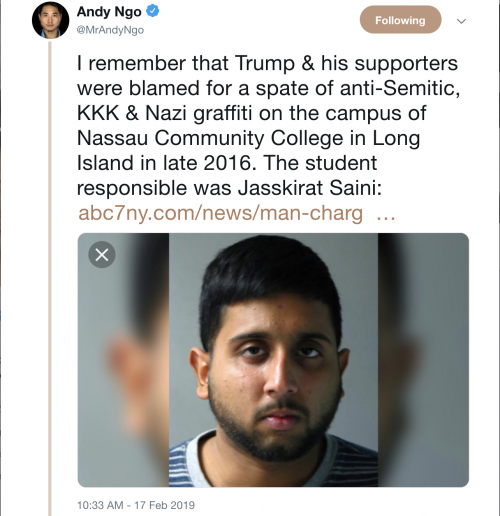The image size is (500, 516).
Task: Click the vertical thread line under the avatar
Action: (50, 279)
